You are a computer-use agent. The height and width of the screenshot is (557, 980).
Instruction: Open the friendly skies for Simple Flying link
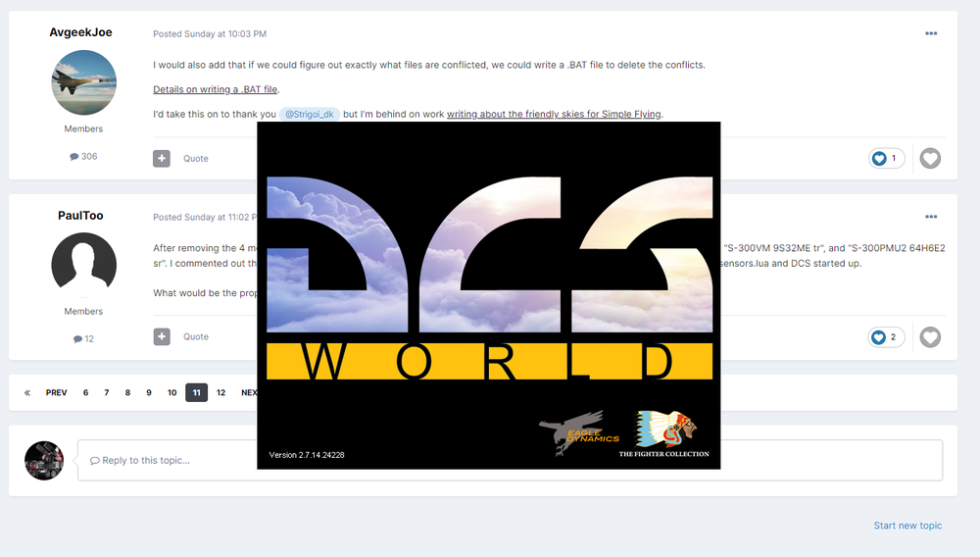[x=554, y=115]
